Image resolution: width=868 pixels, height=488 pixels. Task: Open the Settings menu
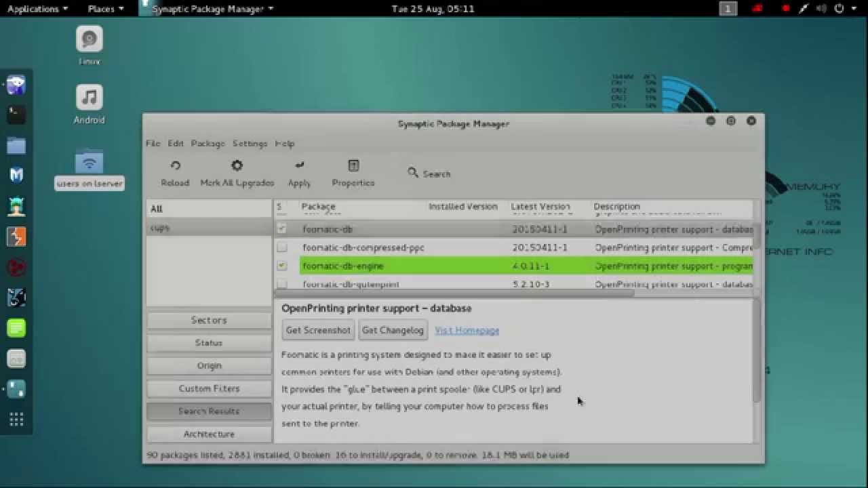pos(250,144)
